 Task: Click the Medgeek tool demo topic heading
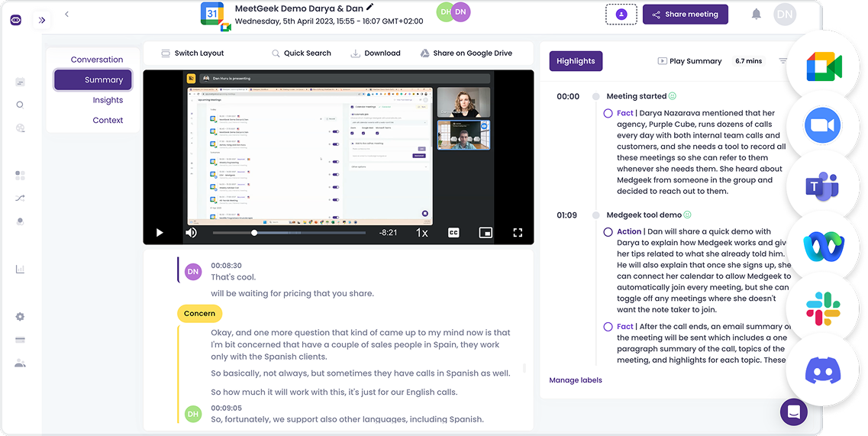click(644, 215)
